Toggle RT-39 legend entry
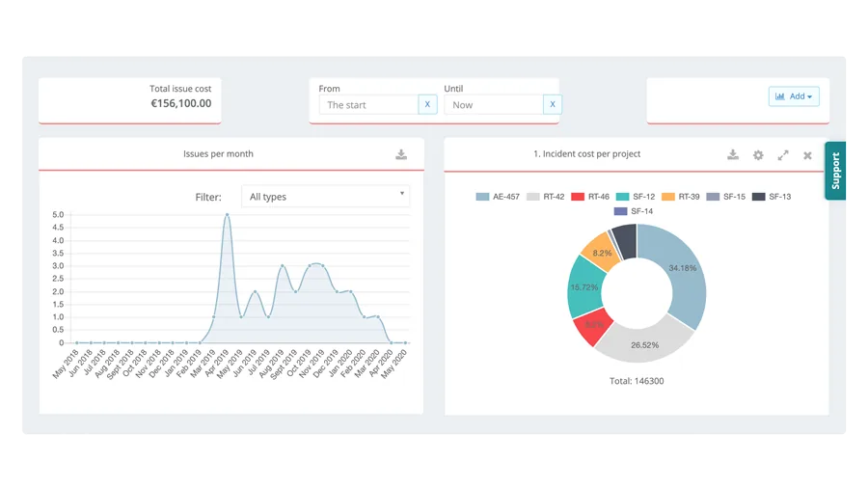 [681, 197]
